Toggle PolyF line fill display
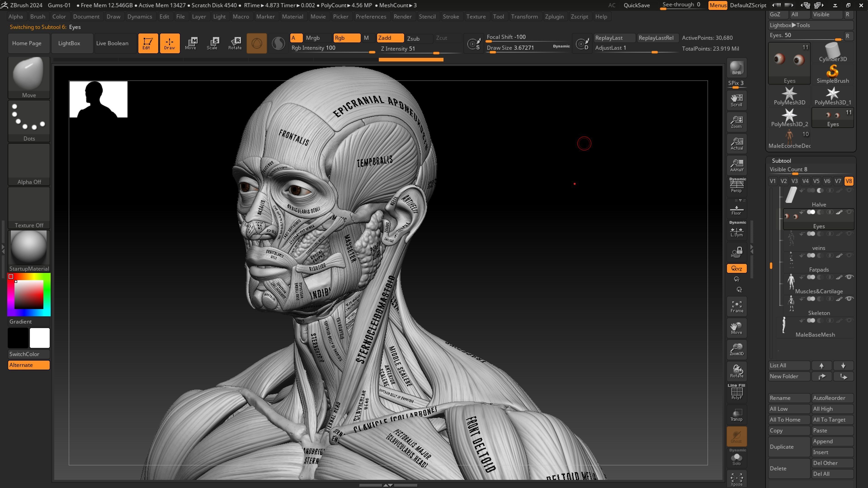The width and height of the screenshot is (868, 488). pyautogui.click(x=737, y=393)
